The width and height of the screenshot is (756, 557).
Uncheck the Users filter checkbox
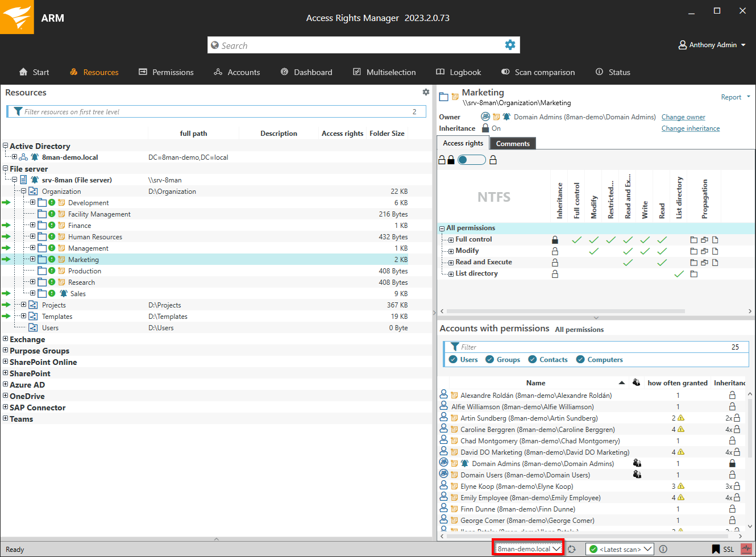coord(453,359)
